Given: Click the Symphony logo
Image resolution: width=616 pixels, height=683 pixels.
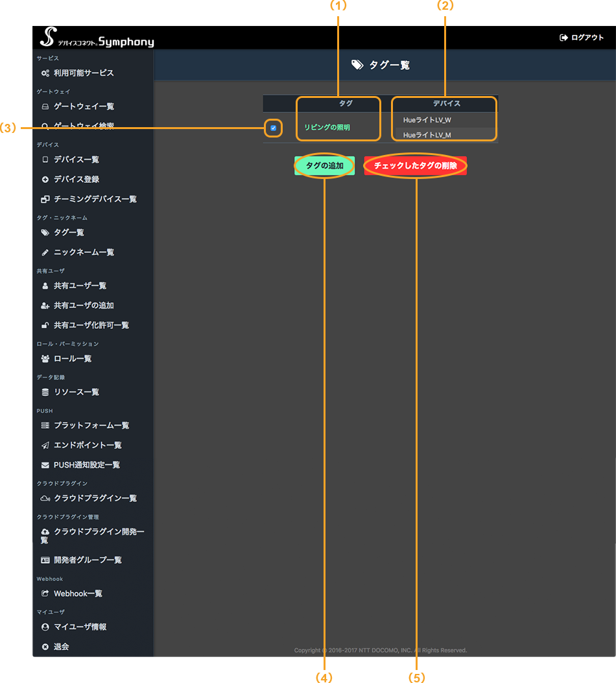Looking at the screenshot, I should (x=97, y=38).
